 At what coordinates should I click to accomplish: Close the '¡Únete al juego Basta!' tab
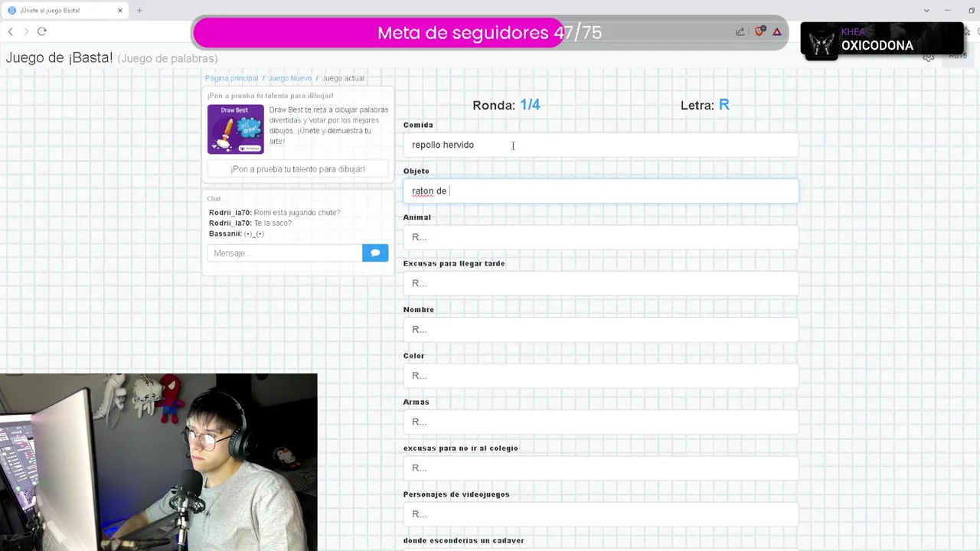tap(120, 11)
